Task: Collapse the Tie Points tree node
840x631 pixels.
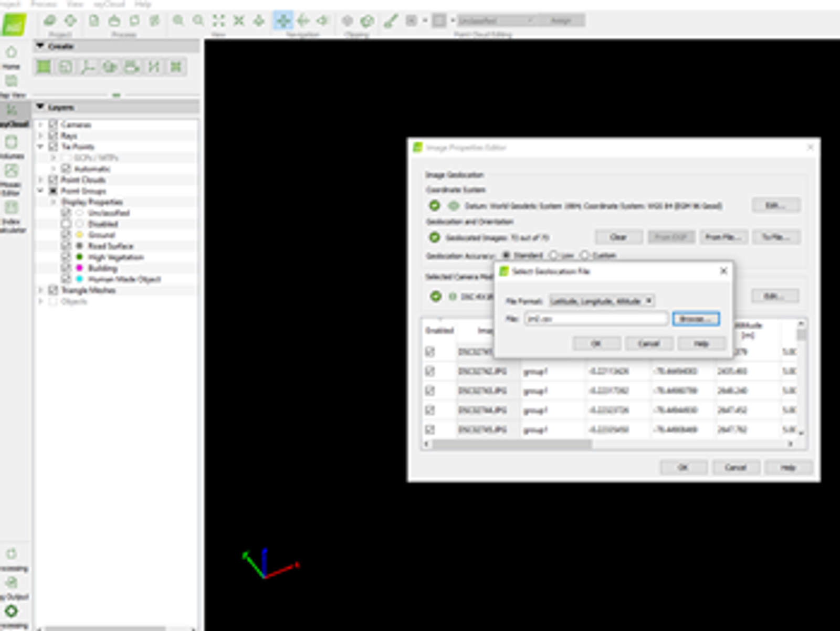Action: pos(40,146)
